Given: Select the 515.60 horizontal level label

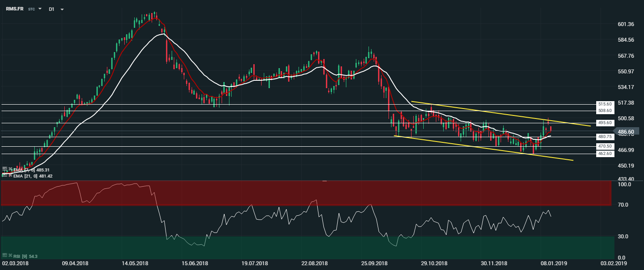Looking at the screenshot, I should point(604,104).
